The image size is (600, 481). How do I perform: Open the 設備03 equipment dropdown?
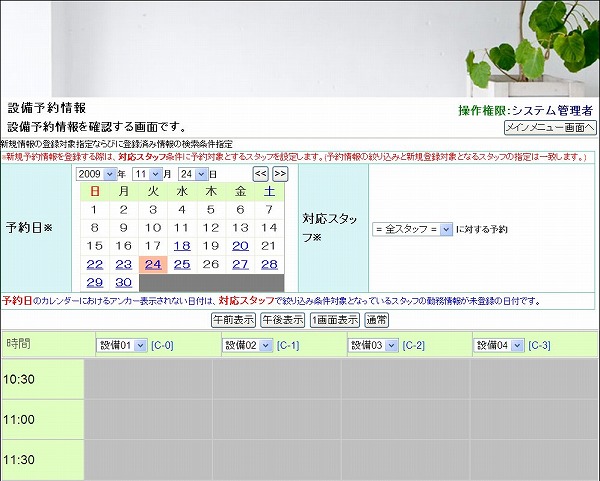[372, 345]
